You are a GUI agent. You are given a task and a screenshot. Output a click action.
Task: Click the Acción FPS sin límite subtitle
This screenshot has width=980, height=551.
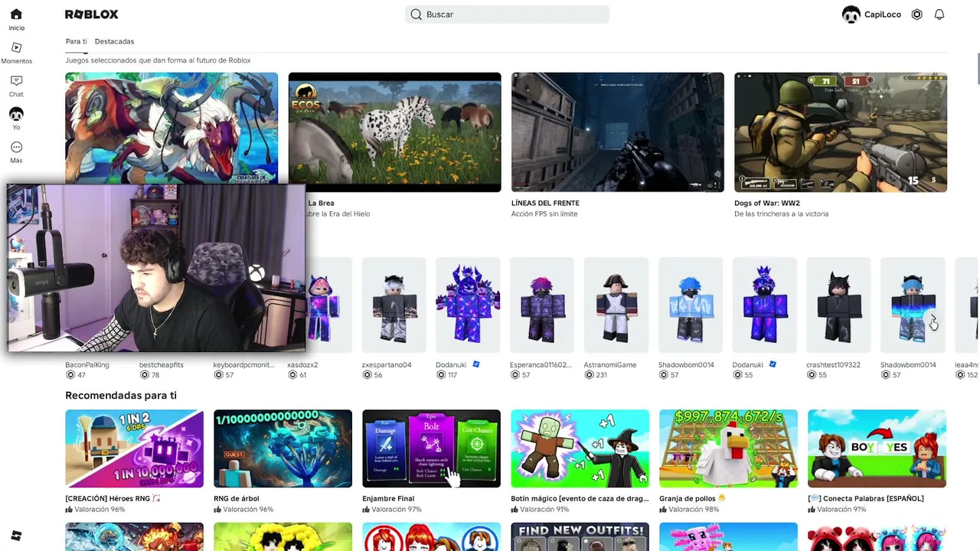(x=544, y=214)
